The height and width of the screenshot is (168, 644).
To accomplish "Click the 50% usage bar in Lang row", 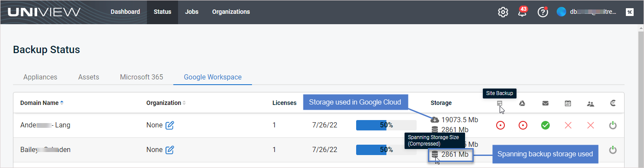I will tap(386, 125).
